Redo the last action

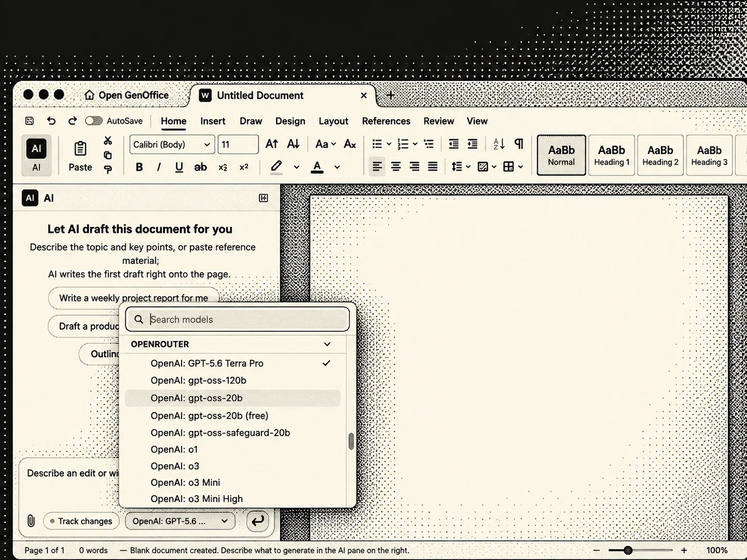coord(72,121)
